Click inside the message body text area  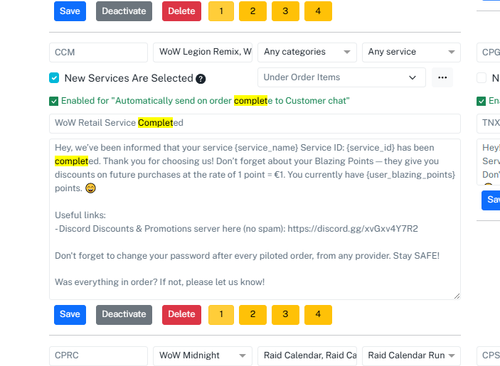[x=255, y=219]
